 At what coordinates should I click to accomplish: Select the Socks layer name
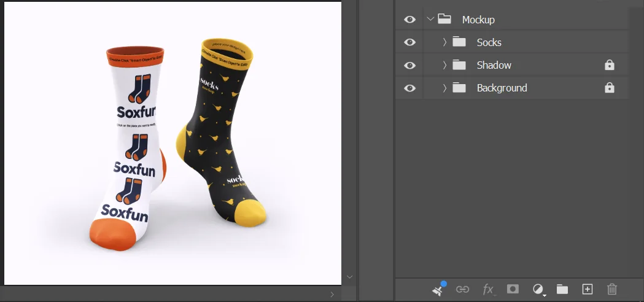point(489,42)
